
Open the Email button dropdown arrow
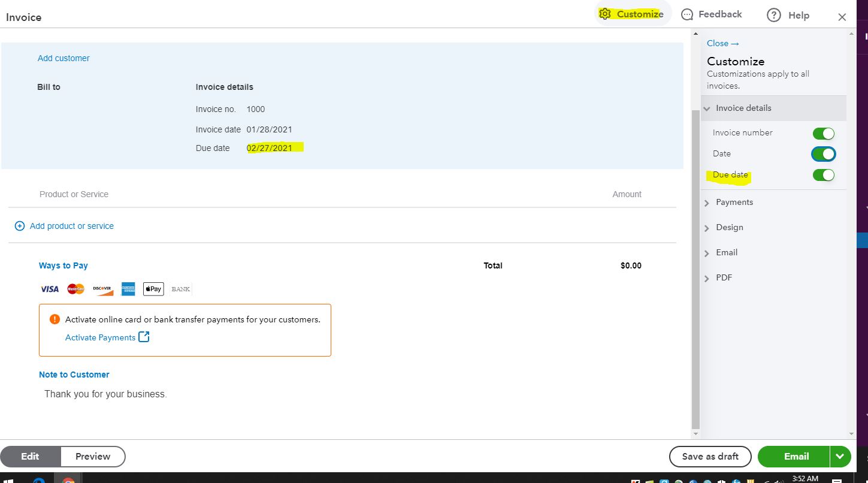click(x=840, y=457)
